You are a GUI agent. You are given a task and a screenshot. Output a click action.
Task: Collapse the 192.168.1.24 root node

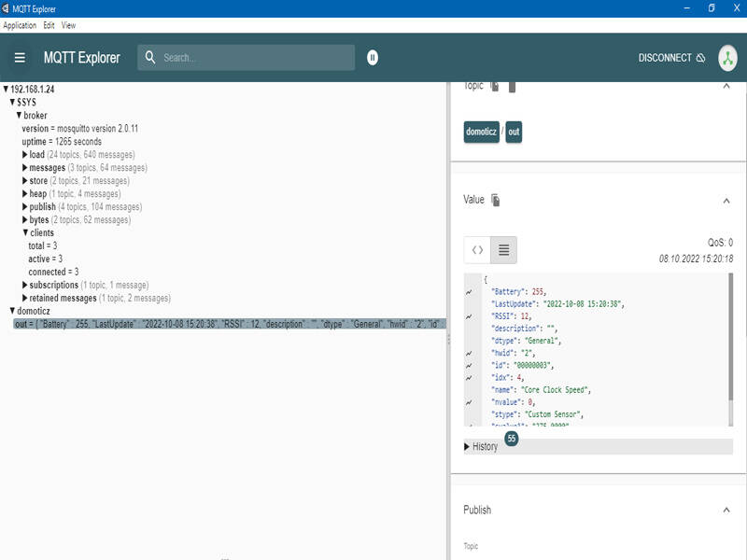pos(6,89)
